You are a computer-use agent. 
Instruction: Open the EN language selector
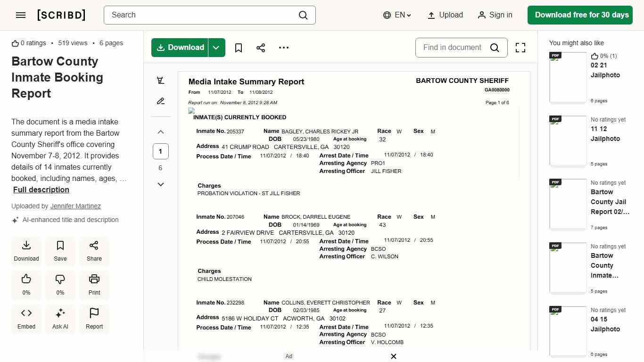tap(396, 15)
